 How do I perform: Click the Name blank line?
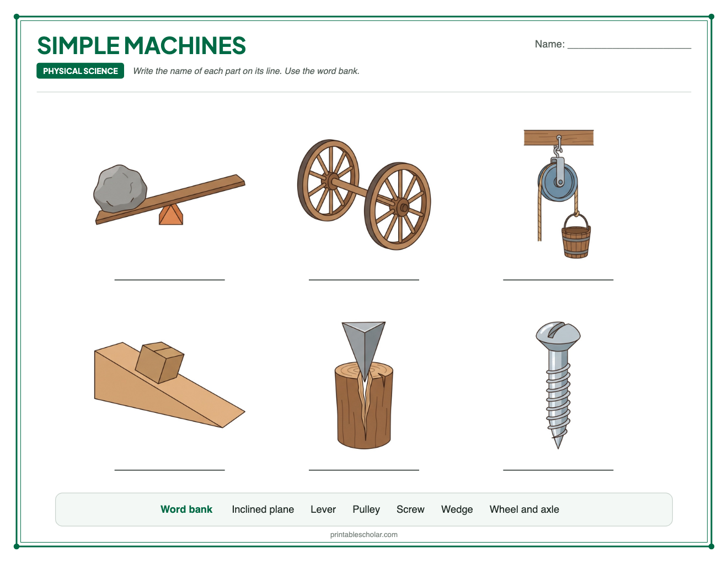[629, 48]
